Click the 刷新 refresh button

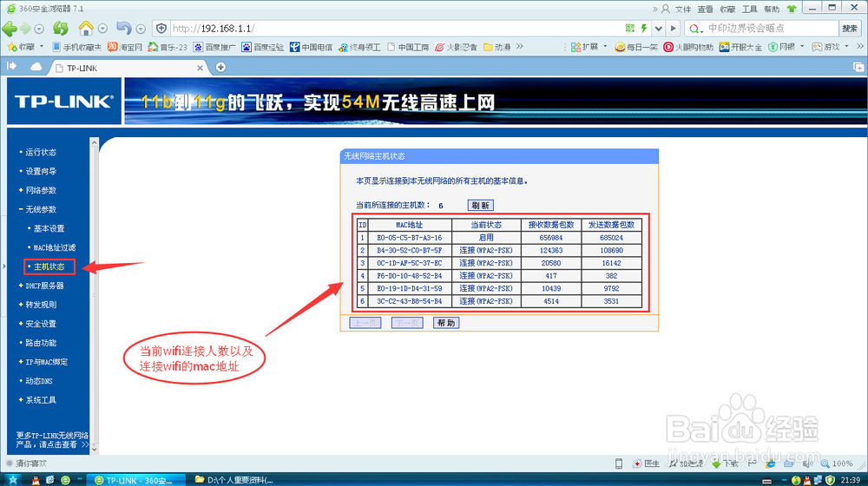point(481,206)
